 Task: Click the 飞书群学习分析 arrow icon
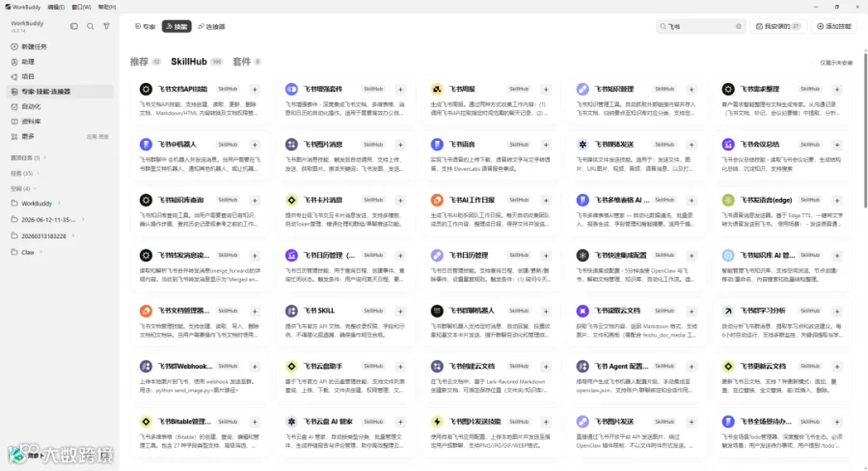[x=728, y=311]
